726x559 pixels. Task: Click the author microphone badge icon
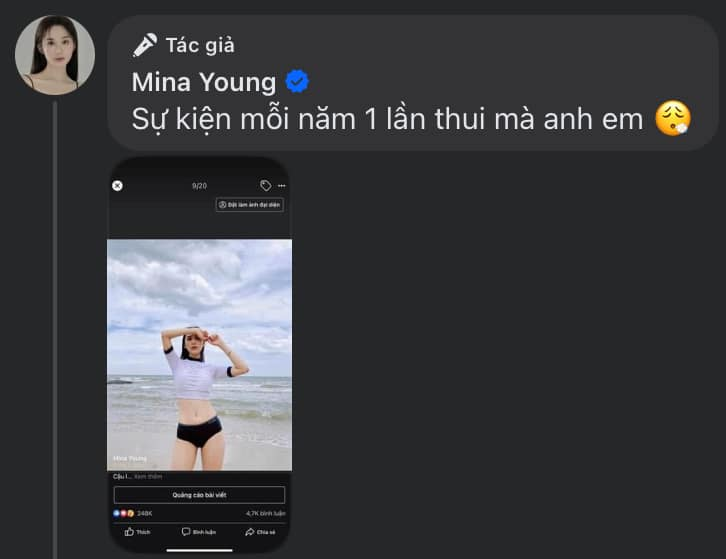[x=145, y=45]
